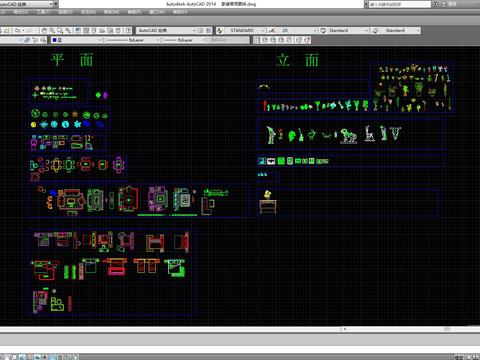Screen dimensions: 480x360
Task: Click the dimension style icon
Action: coord(272,30)
